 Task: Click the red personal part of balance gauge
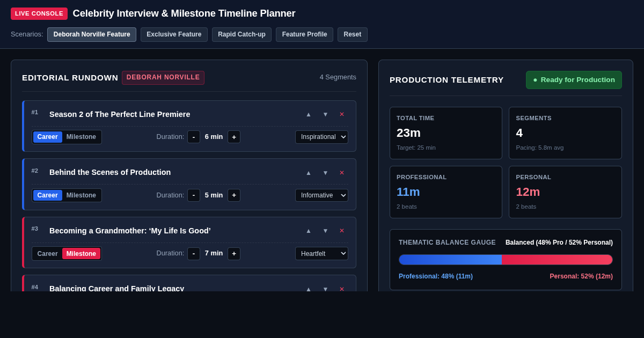coord(557,260)
